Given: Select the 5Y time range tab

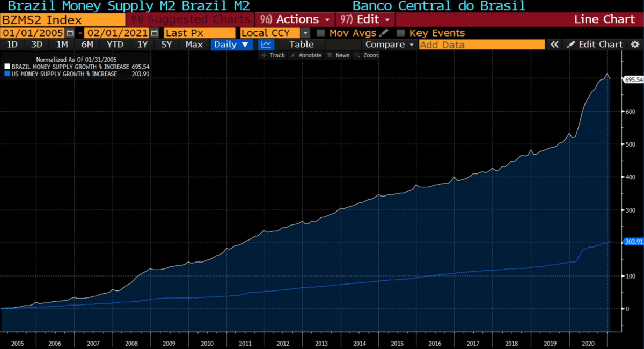Looking at the screenshot, I should pyautogui.click(x=167, y=45).
